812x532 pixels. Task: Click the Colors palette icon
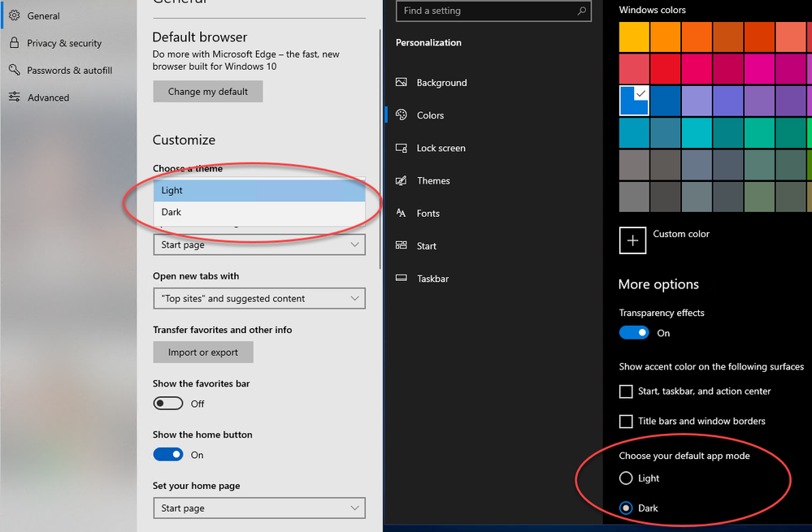tap(402, 115)
